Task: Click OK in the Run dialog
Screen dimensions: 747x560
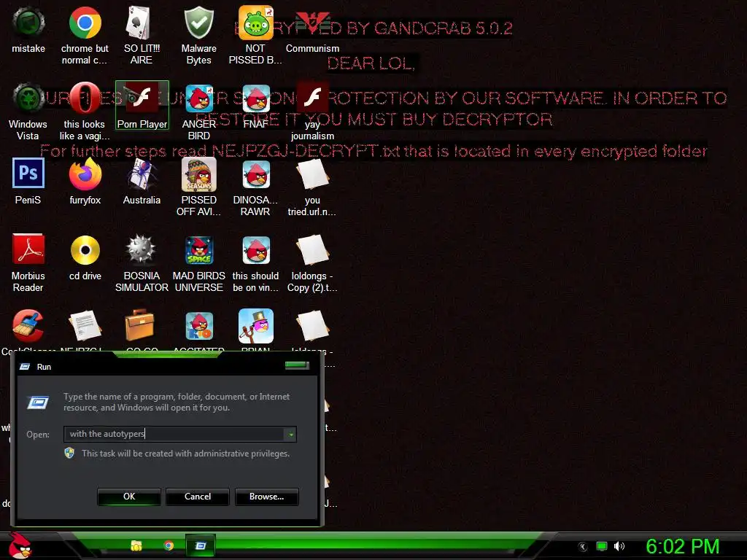Action: pyautogui.click(x=129, y=496)
